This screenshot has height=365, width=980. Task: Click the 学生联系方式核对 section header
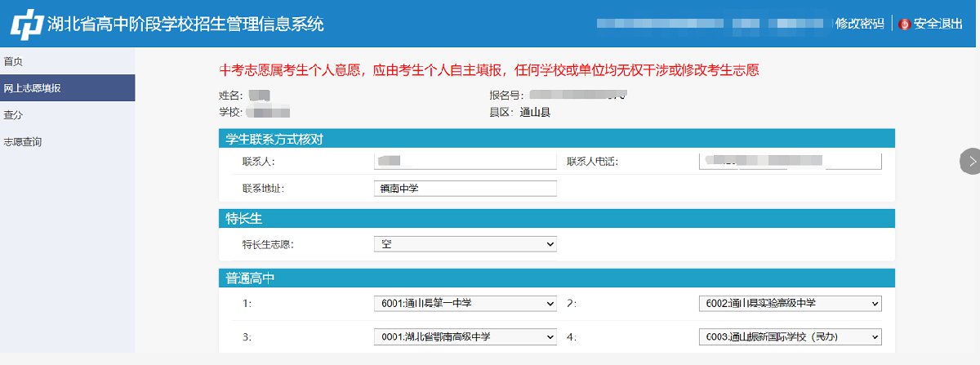557,138
